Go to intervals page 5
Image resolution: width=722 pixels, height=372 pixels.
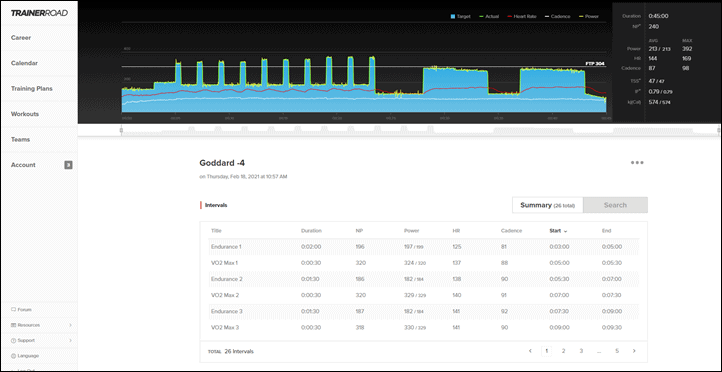(x=617, y=351)
